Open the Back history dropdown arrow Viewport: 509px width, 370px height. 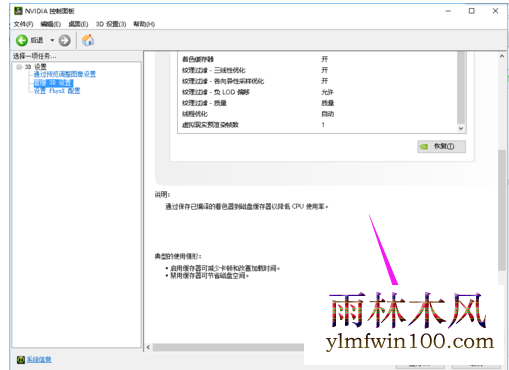tap(52, 40)
